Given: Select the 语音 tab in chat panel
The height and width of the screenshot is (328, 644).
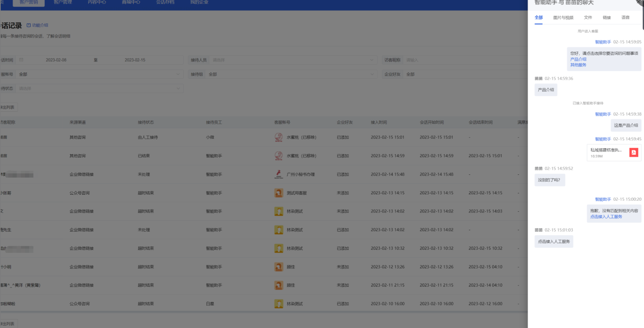Looking at the screenshot, I should (626, 17).
